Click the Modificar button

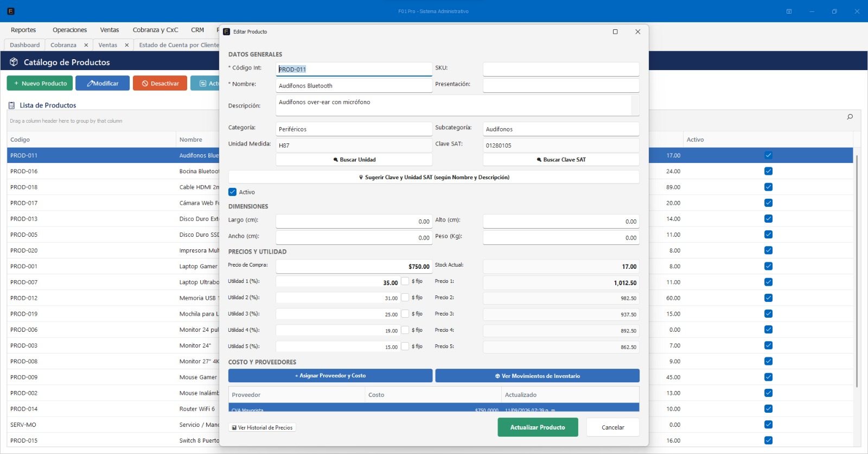(103, 83)
